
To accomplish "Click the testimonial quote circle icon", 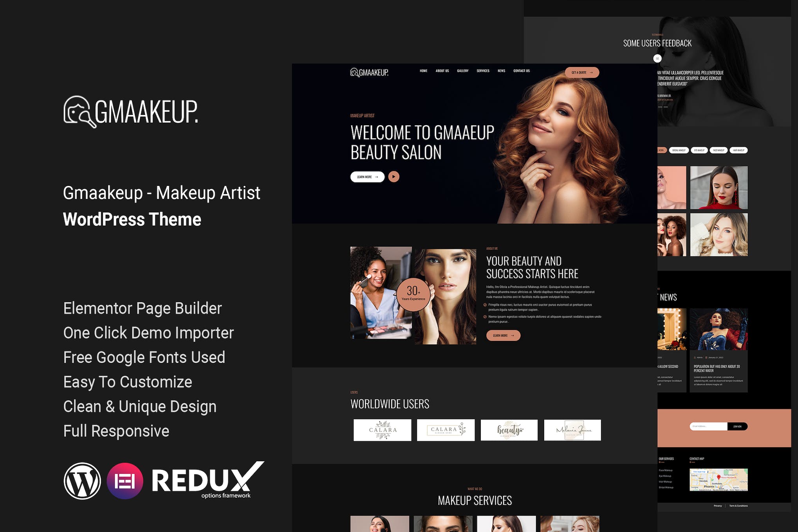I will (x=657, y=59).
